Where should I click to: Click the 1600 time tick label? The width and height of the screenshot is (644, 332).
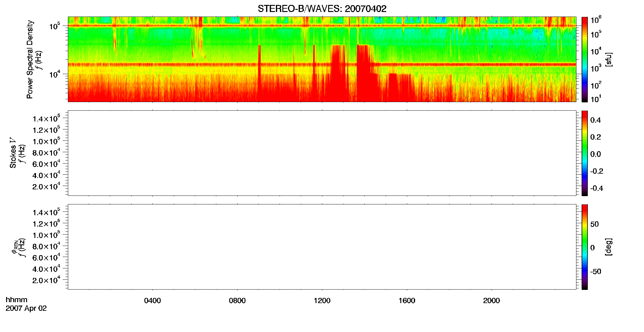407,301
